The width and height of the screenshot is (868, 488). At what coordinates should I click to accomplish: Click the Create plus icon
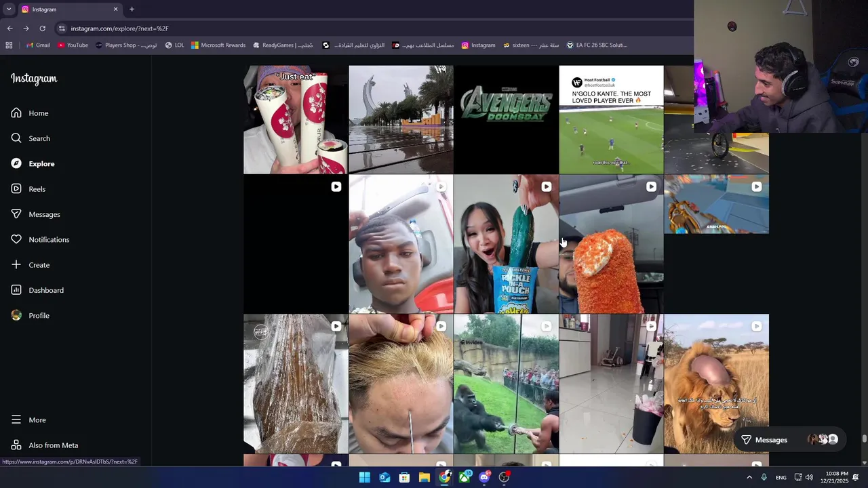[16, 264]
